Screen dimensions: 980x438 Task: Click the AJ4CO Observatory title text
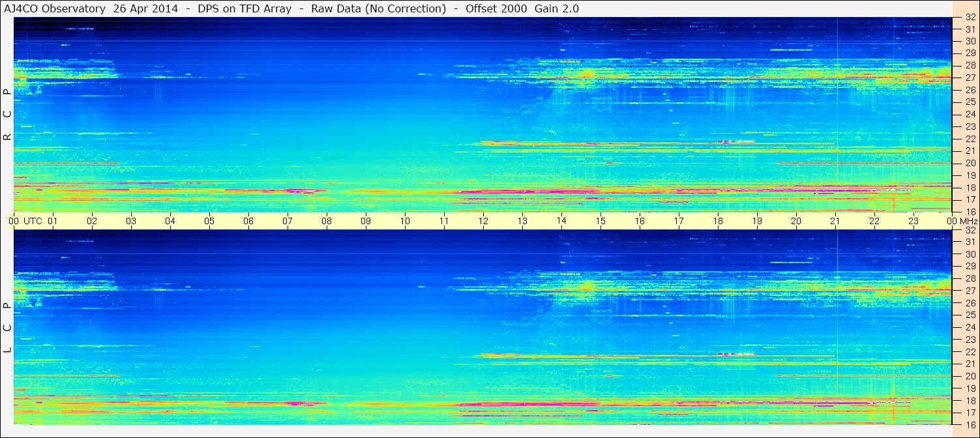tap(55, 9)
